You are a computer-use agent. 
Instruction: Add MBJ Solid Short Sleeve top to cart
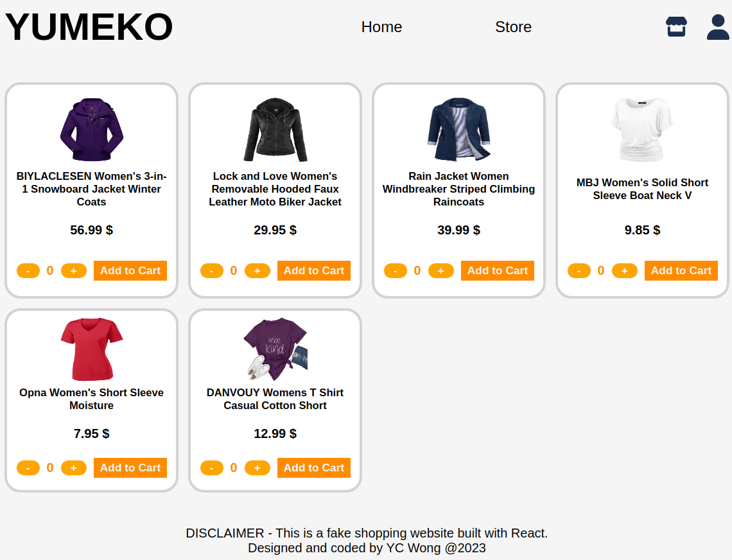pos(681,271)
